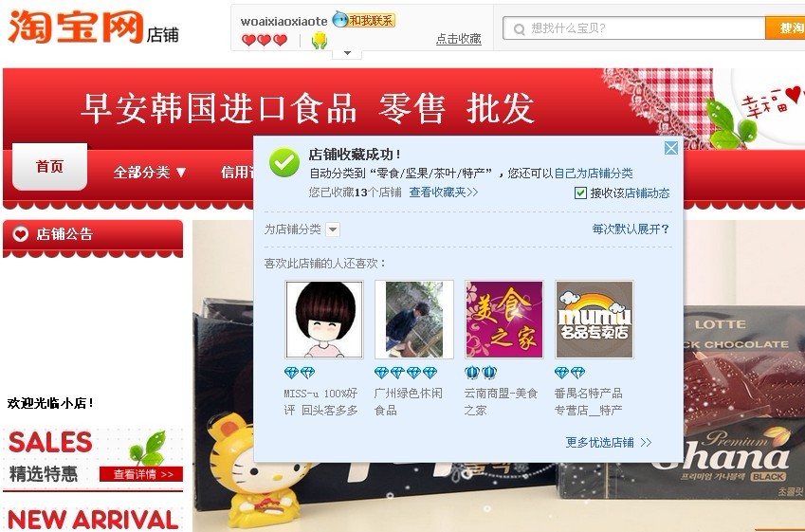This screenshot has height=532, width=805.
Task: Open 查看收藏夹 link
Action: tap(444, 193)
